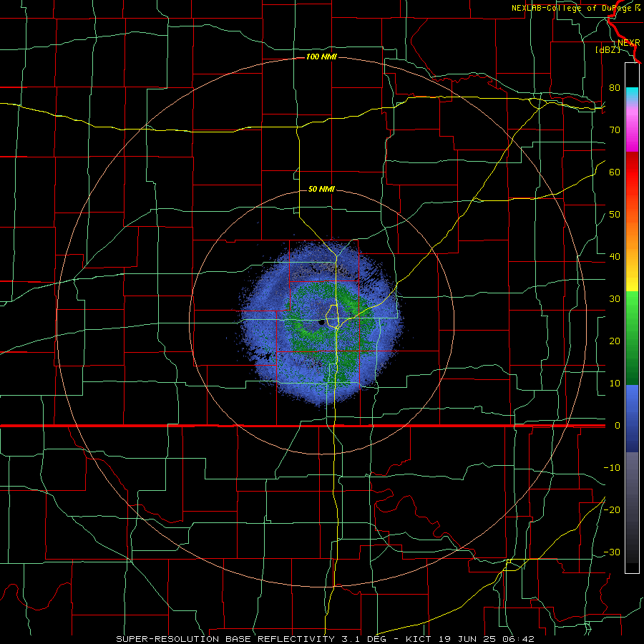Screen dimensions: 644x644
Task: Click the KICT station ID in the caption
Action: click(419, 639)
